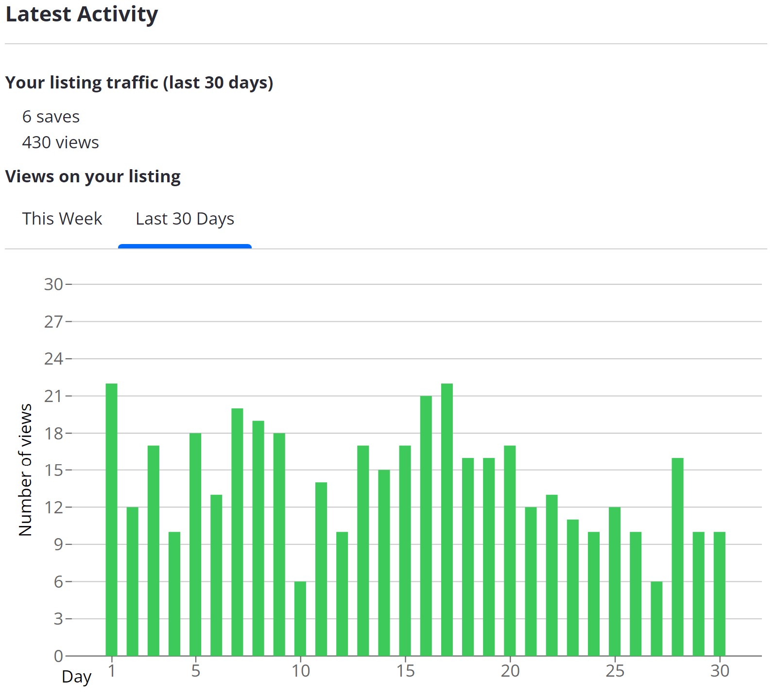The width and height of the screenshot is (776, 700).
Task: Click the day 15 x-axis label
Action: 405,671
